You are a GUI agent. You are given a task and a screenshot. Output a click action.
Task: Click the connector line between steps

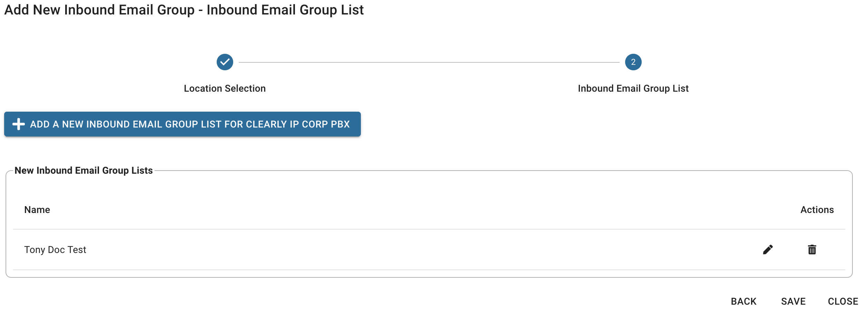click(429, 62)
